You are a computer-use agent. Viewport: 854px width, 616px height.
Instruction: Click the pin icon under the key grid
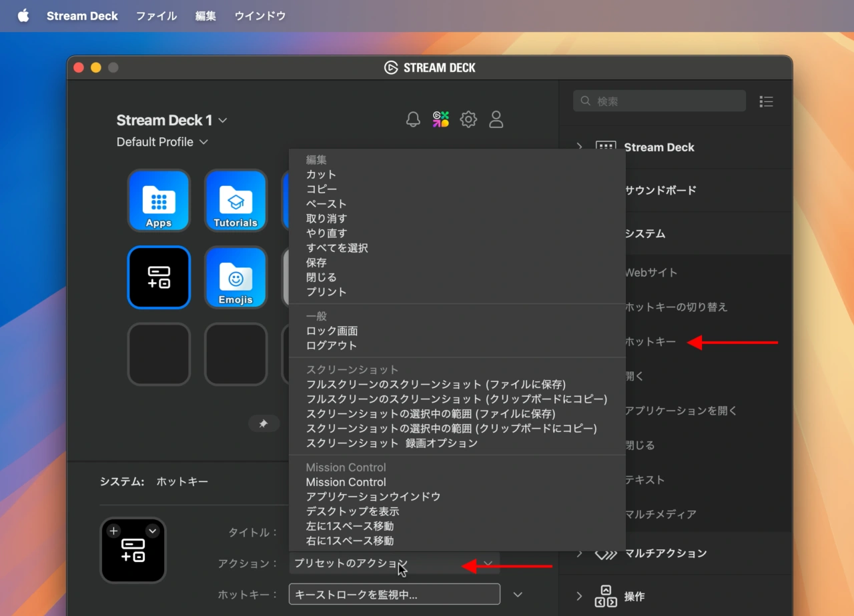264,423
